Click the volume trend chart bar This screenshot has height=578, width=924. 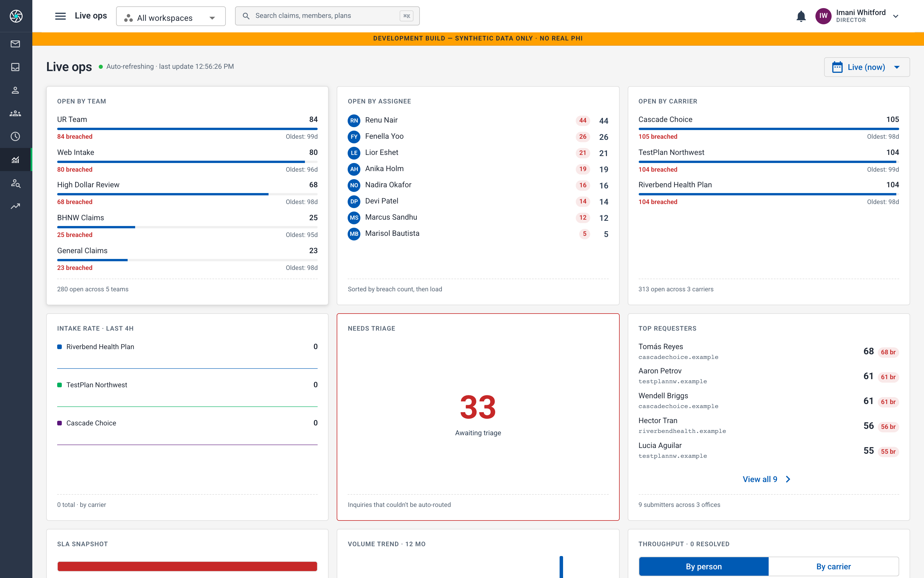click(561, 567)
